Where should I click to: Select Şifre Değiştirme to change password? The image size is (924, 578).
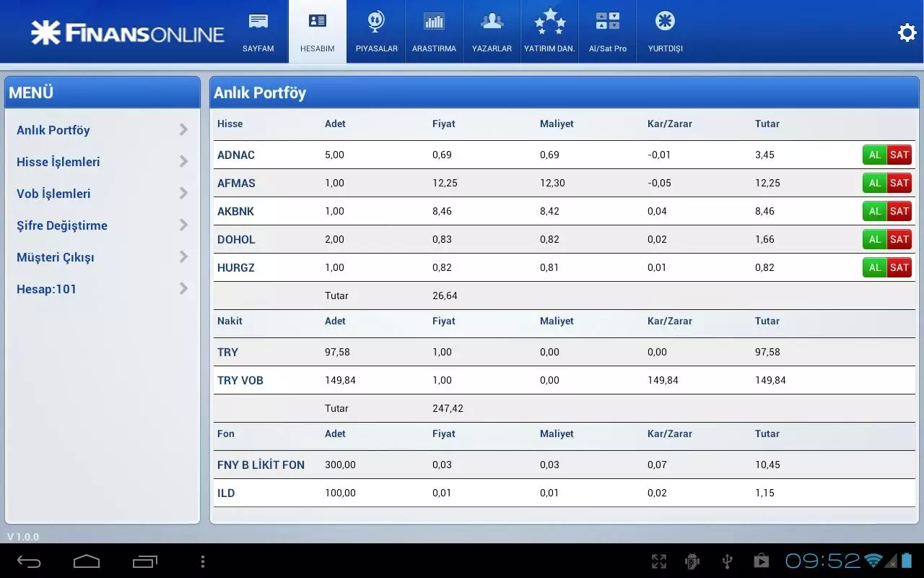(x=61, y=225)
